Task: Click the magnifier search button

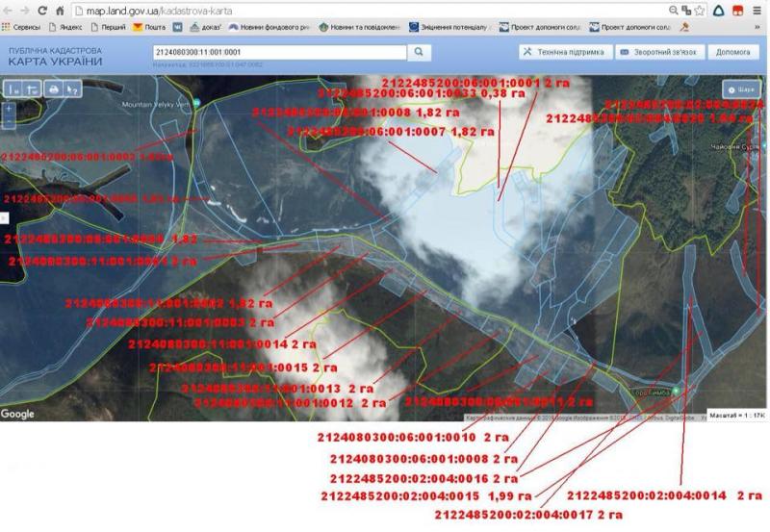Action: (x=421, y=52)
